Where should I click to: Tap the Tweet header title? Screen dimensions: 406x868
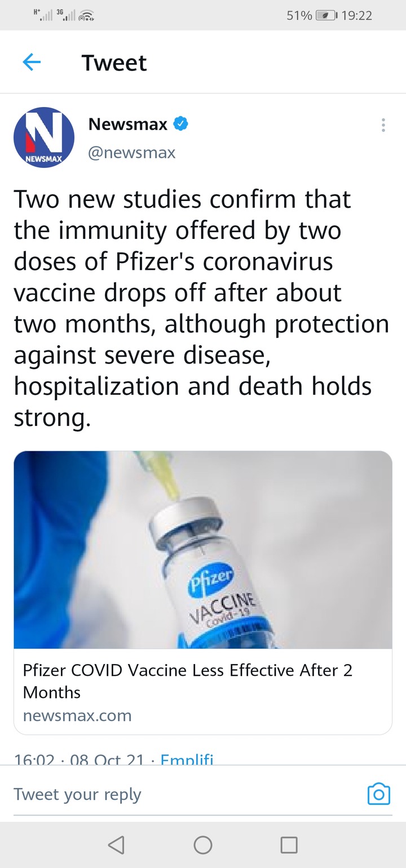114,63
